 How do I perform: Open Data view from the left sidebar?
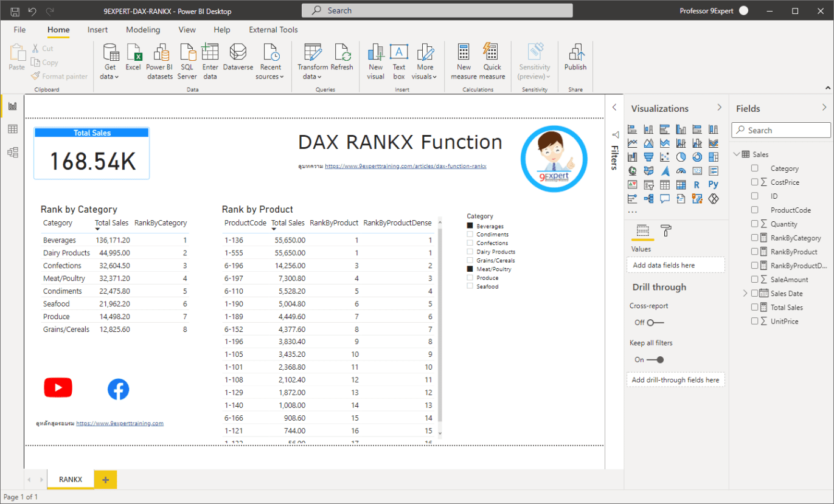click(x=12, y=129)
